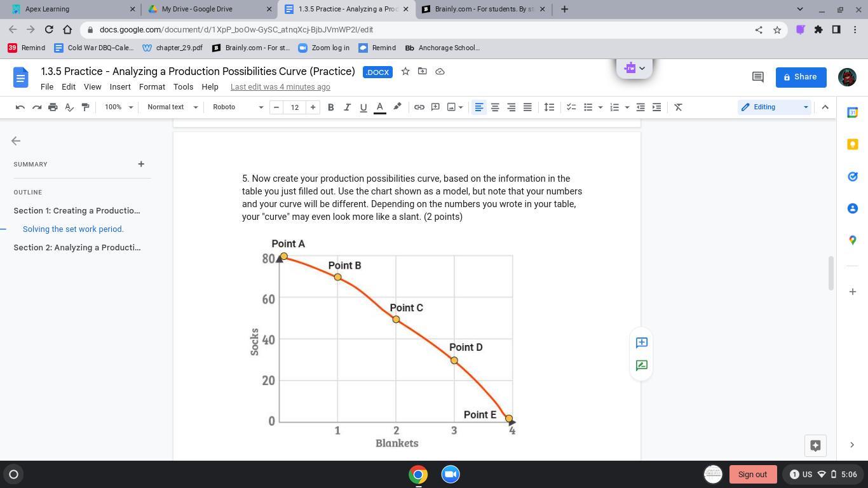Click the Undo icon in toolbar
This screenshot has height=488, width=868.
pyautogui.click(x=20, y=107)
